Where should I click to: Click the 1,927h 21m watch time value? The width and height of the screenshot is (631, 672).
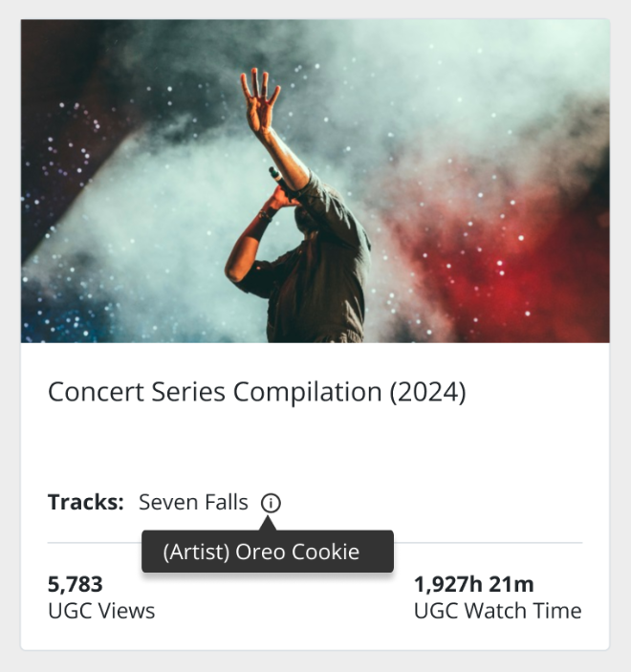click(474, 585)
